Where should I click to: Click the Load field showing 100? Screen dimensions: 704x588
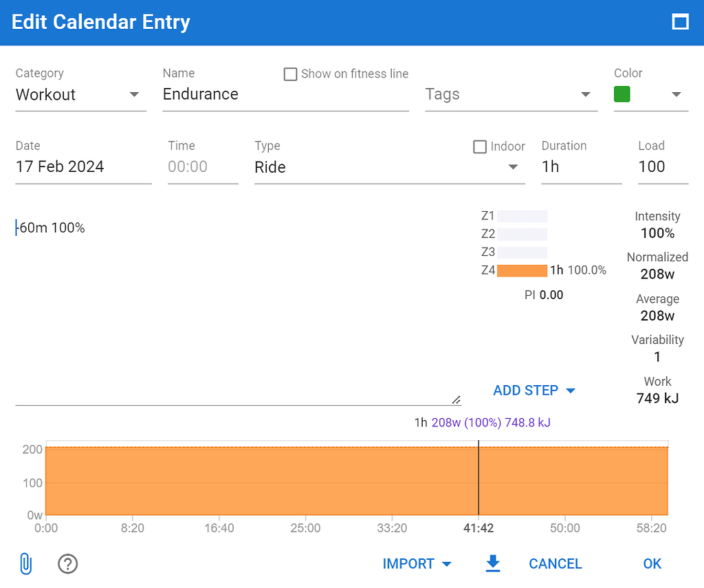[663, 166]
